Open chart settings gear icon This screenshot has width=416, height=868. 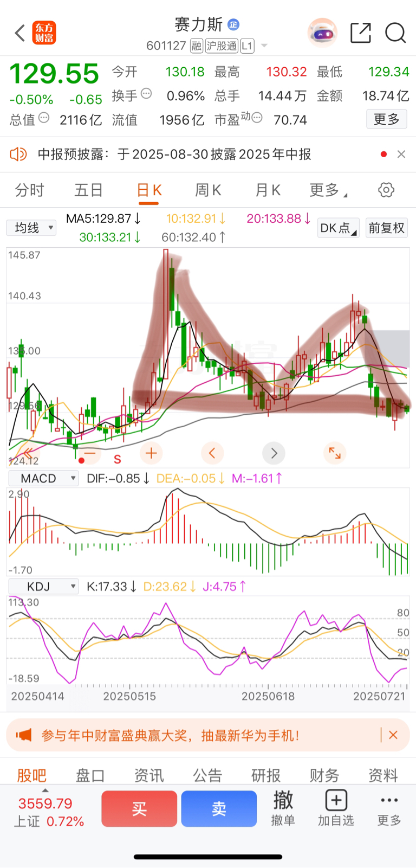point(386,190)
